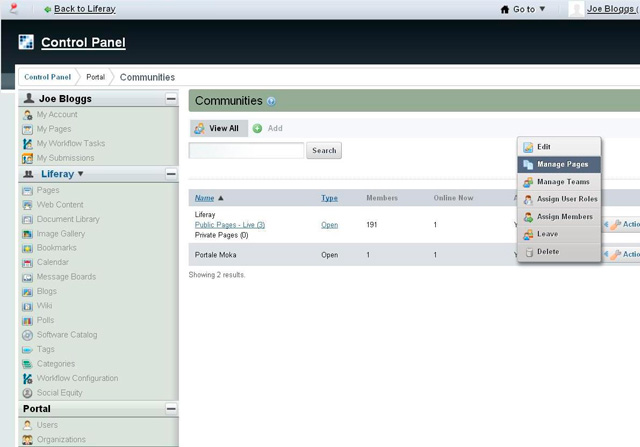Image resolution: width=640 pixels, height=447 pixels.
Task: Click the Search button
Action: 324,151
